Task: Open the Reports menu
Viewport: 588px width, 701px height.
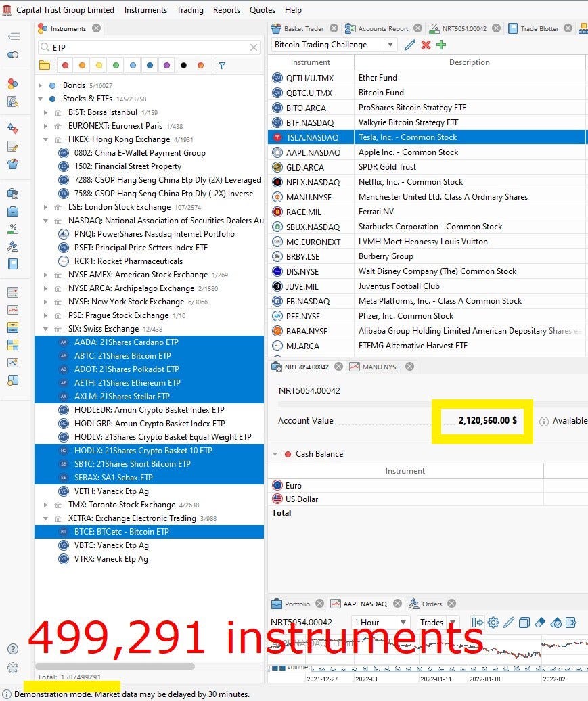Action: [226, 10]
